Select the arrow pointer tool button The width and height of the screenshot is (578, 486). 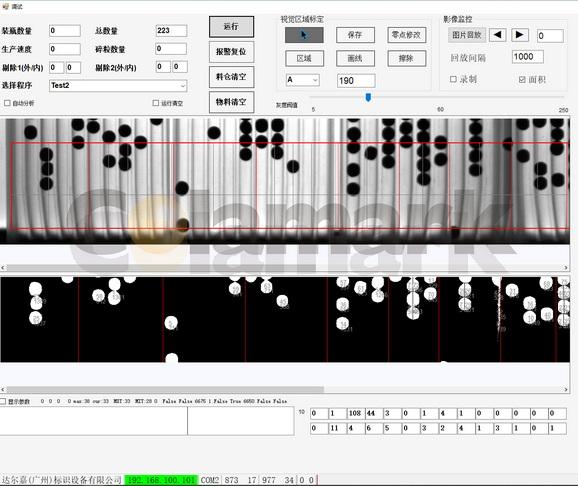click(304, 35)
